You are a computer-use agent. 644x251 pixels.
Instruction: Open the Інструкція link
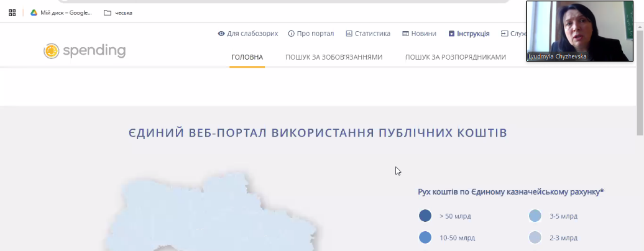pos(473,34)
